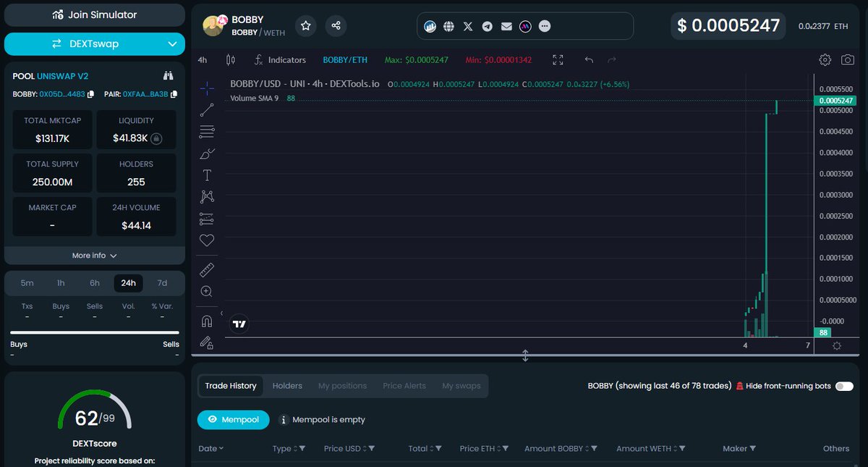
Task: Open the TradingView logo on chart
Action: coord(239,324)
